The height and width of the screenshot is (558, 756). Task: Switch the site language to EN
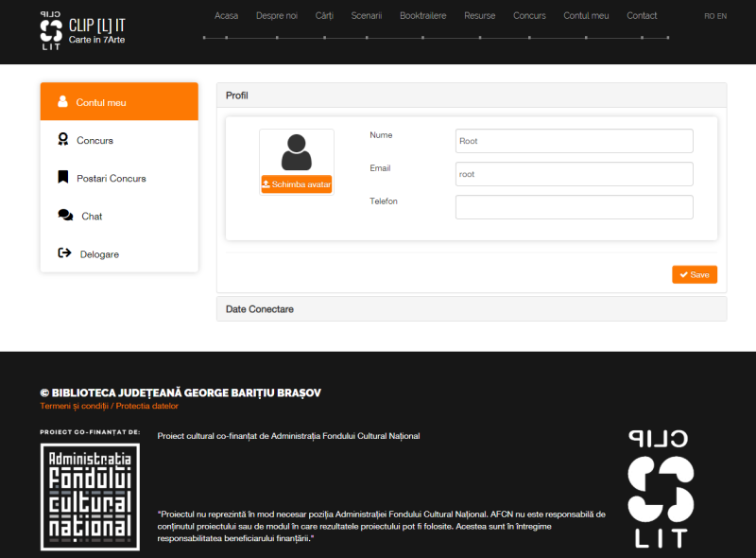click(720, 15)
